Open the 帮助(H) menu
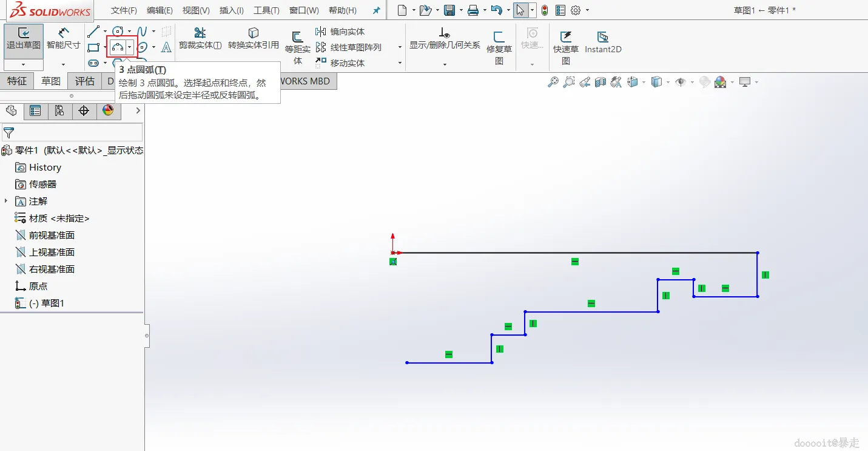The height and width of the screenshot is (451, 868). 343,10
